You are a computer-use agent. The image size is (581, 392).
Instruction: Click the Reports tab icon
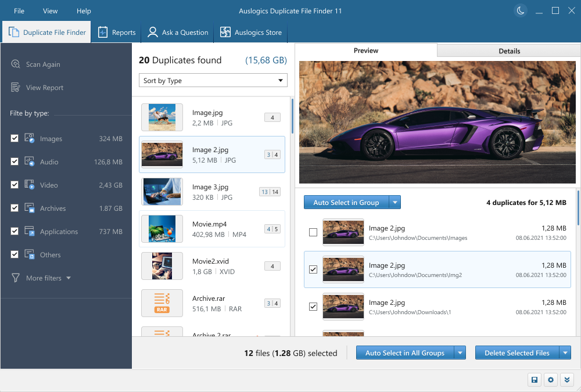click(103, 33)
